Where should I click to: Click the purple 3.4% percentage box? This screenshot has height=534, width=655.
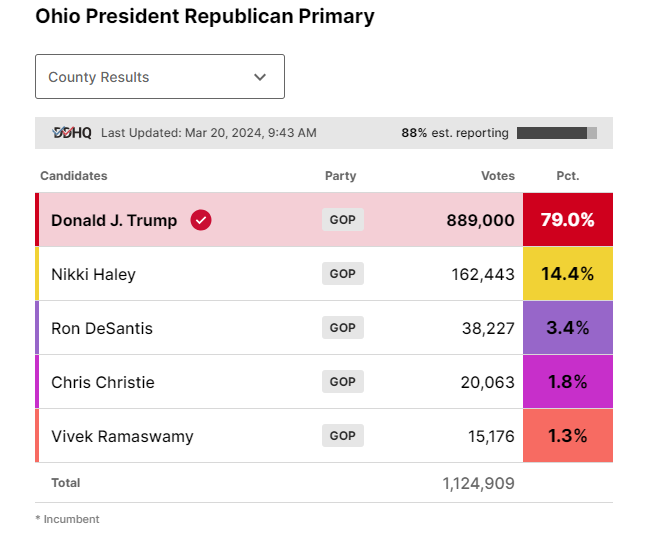click(567, 328)
